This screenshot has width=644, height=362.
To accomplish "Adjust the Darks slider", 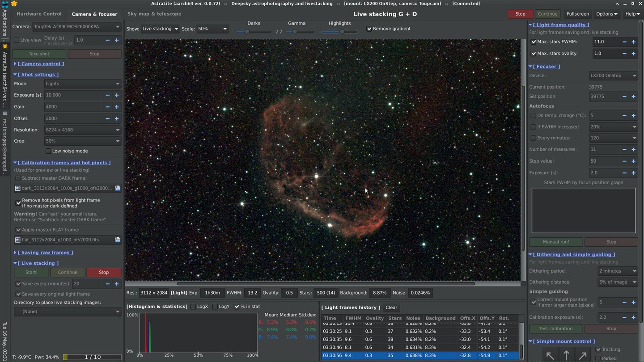I will pyautogui.click(x=254, y=32).
